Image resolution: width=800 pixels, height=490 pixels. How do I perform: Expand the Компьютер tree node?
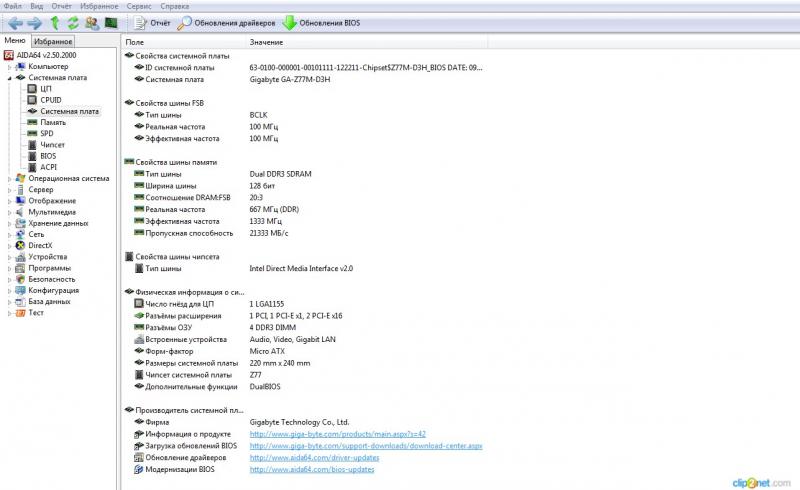9,66
